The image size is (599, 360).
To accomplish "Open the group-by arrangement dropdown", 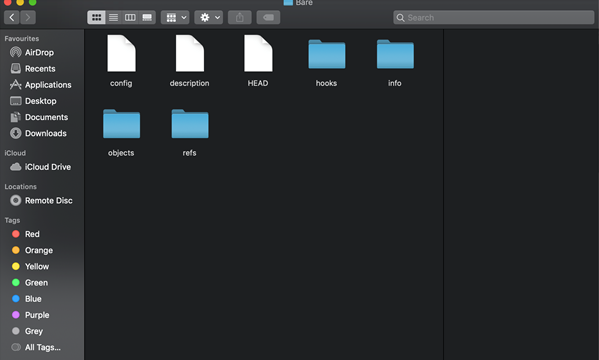I will [x=175, y=18].
